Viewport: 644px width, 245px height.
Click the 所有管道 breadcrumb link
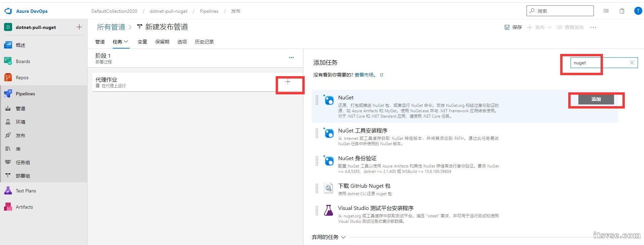pyautogui.click(x=111, y=27)
